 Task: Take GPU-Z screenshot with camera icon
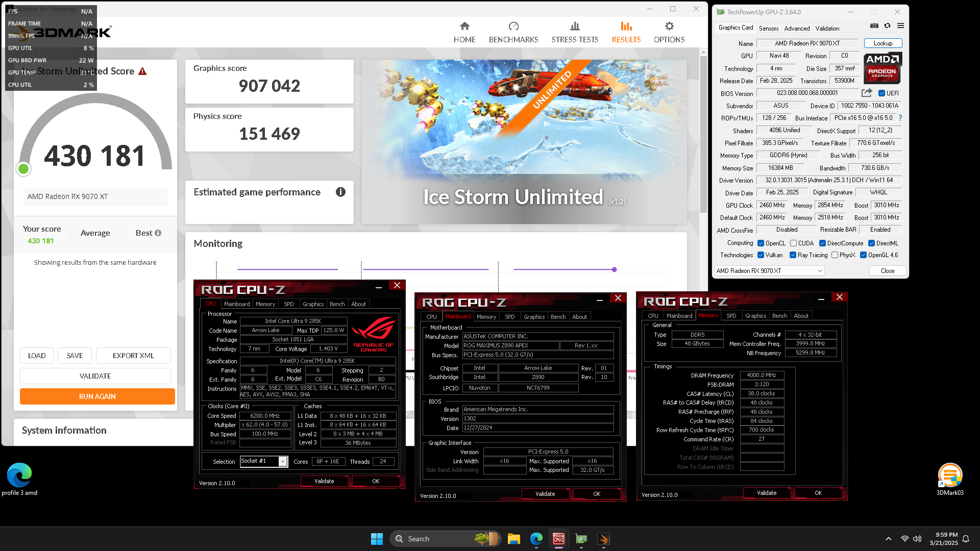(874, 26)
